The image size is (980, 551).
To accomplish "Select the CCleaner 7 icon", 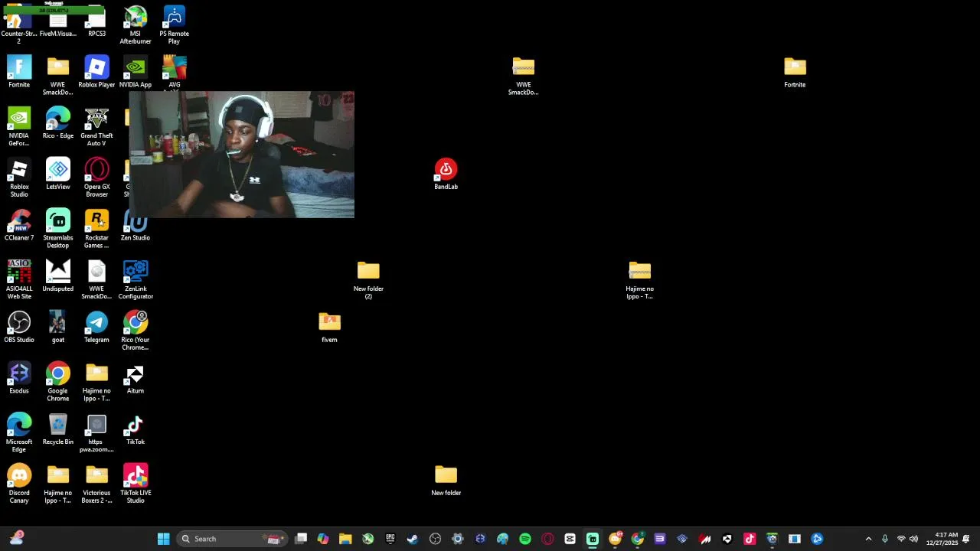I will click(x=19, y=226).
